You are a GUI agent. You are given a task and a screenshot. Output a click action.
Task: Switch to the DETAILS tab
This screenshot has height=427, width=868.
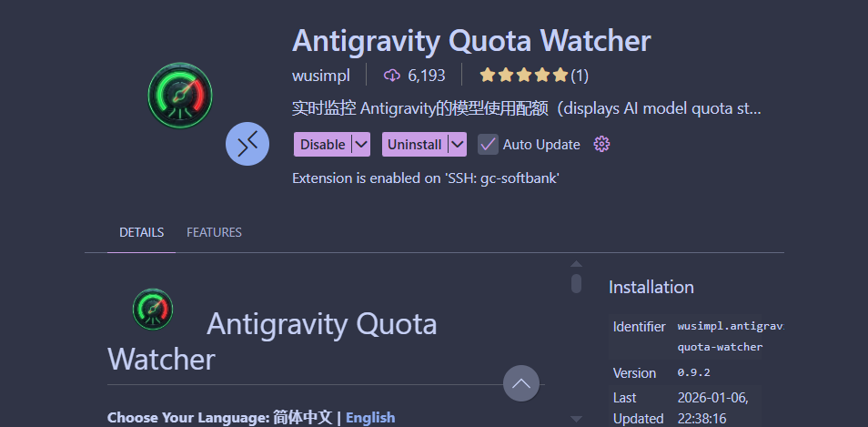click(x=142, y=232)
